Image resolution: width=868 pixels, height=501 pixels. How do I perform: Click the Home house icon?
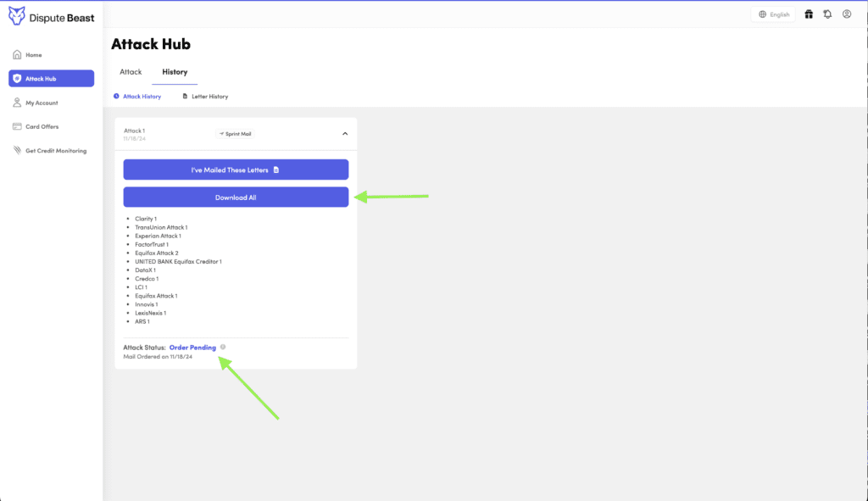(x=17, y=55)
